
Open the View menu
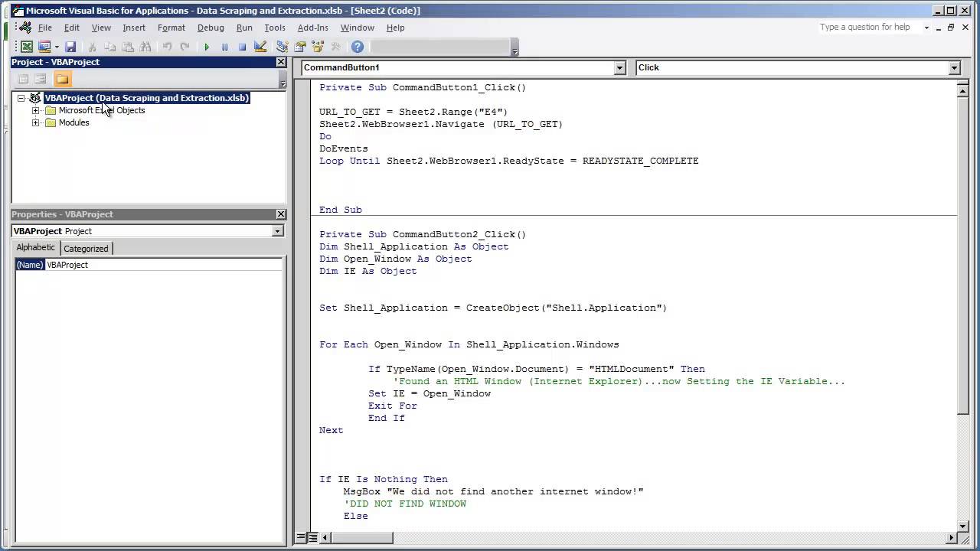(x=101, y=28)
